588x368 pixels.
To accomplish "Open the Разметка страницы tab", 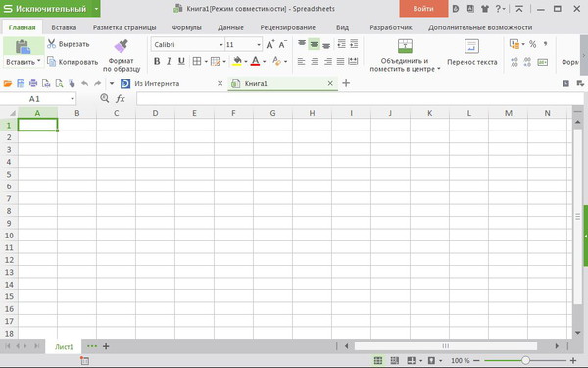I will coord(124,27).
